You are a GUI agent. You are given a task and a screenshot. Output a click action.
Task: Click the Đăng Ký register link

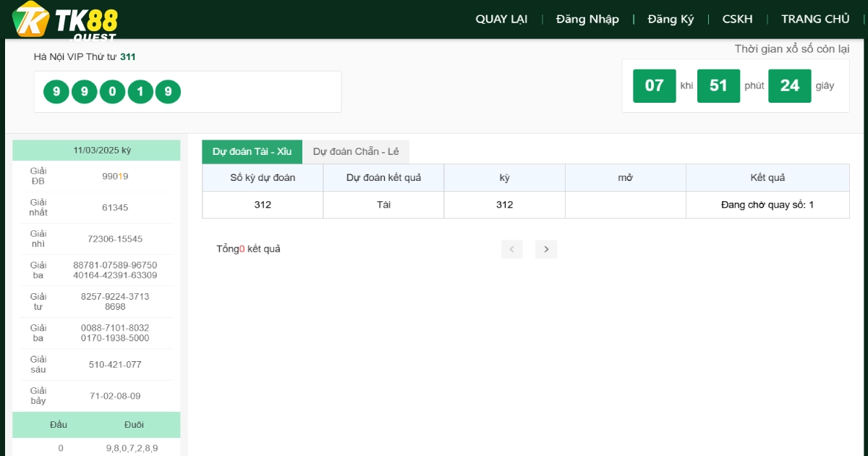click(671, 20)
